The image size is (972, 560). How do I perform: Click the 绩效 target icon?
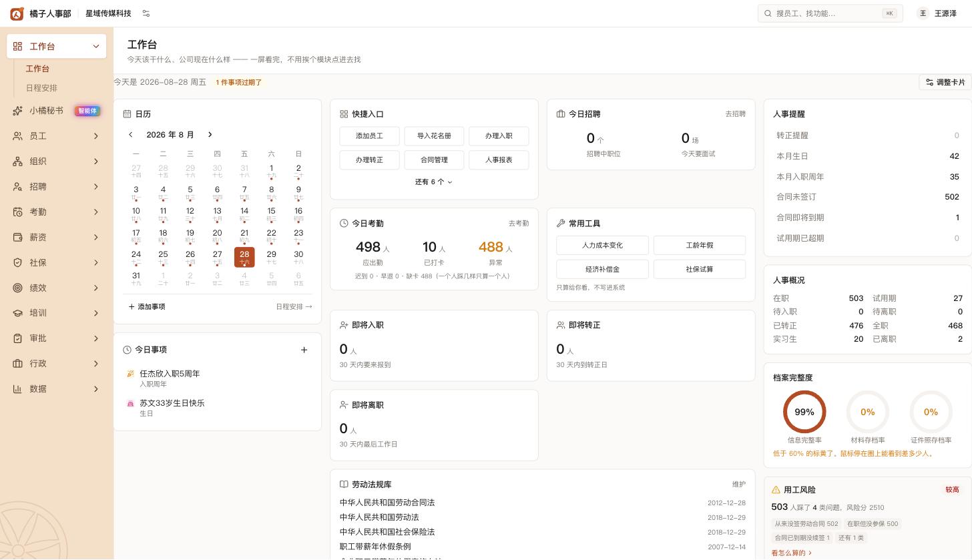18,288
